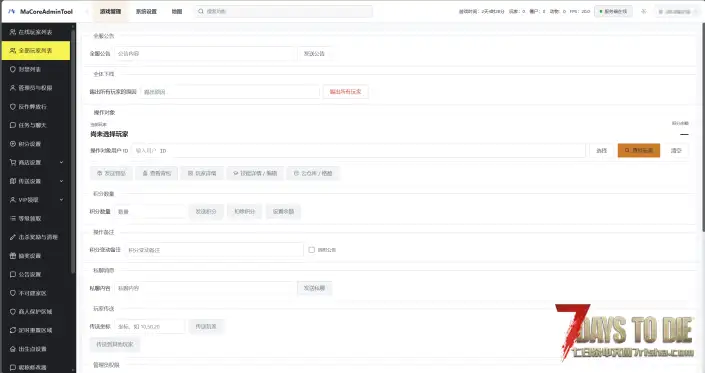
Task: Open the 任务与聊天 chat-bubble sidebar item
Action: pos(36,125)
